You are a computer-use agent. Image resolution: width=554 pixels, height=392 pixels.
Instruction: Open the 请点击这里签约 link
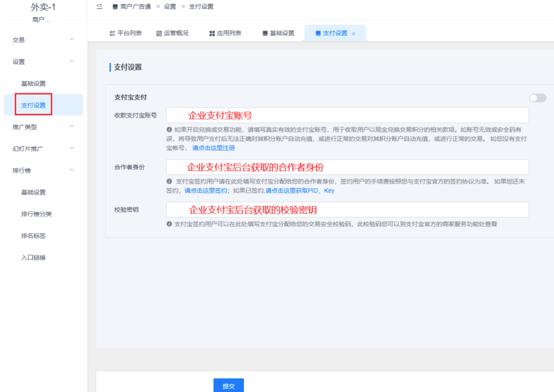pos(205,191)
